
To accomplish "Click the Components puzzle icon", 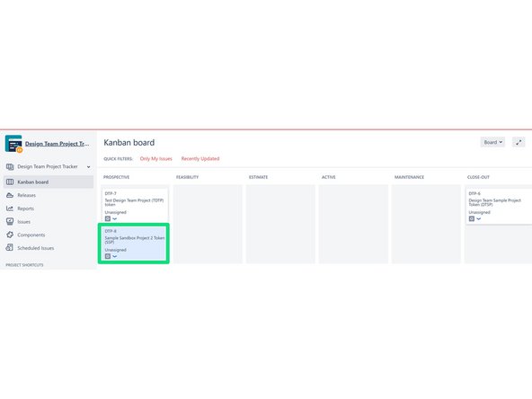I will pyautogui.click(x=10, y=235).
